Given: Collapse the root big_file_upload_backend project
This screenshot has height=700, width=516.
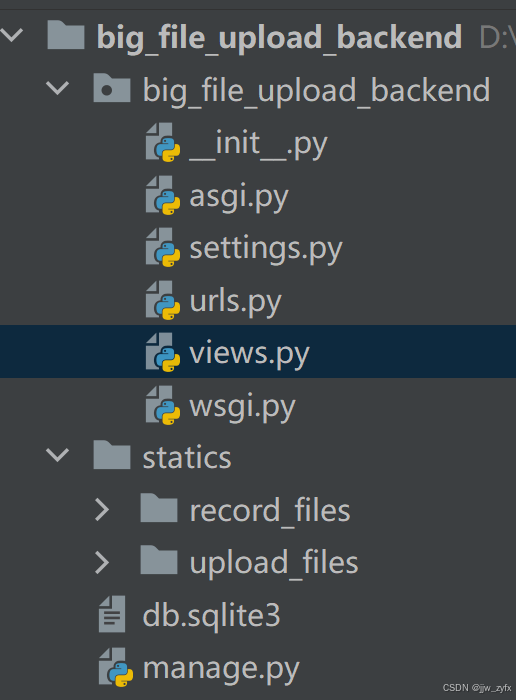Looking at the screenshot, I should point(12,34).
